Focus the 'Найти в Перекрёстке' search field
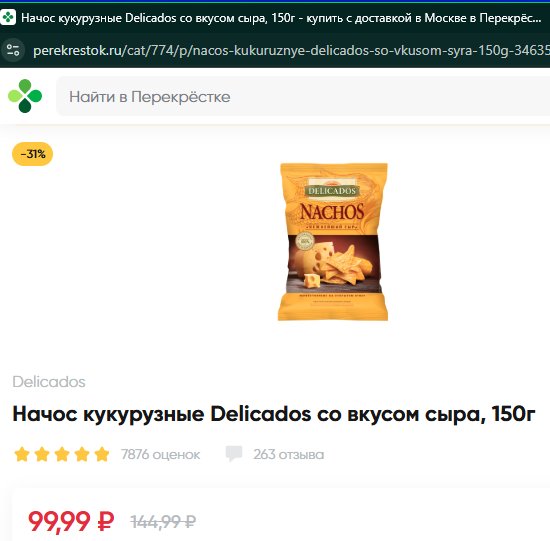The image size is (550, 541). pos(303,96)
